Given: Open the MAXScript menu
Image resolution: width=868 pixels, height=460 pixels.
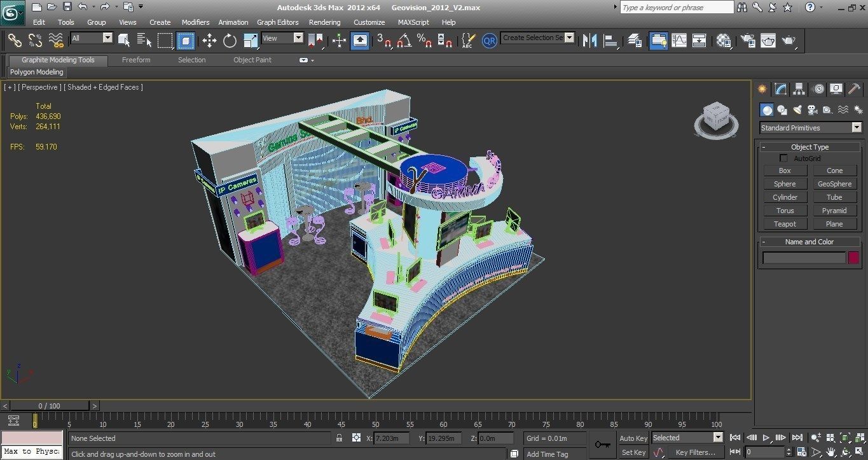Looking at the screenshot, I should click(413, 22).
